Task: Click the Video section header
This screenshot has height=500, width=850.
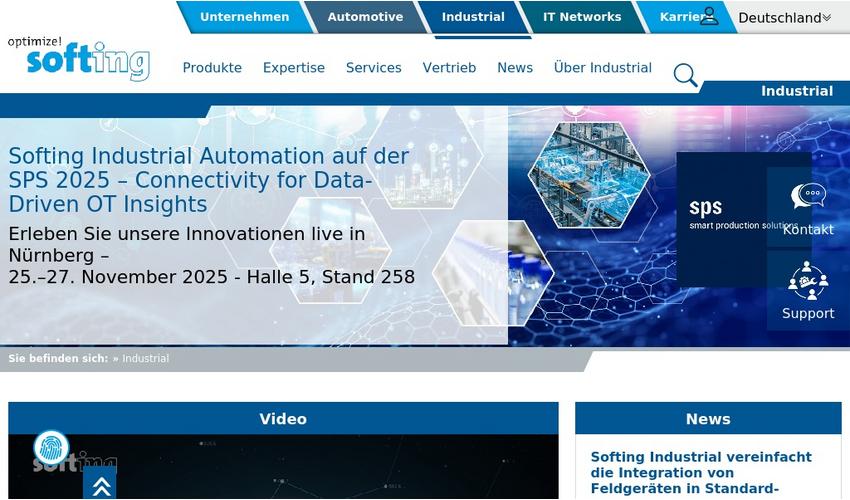Action: [x=283, y=419]
